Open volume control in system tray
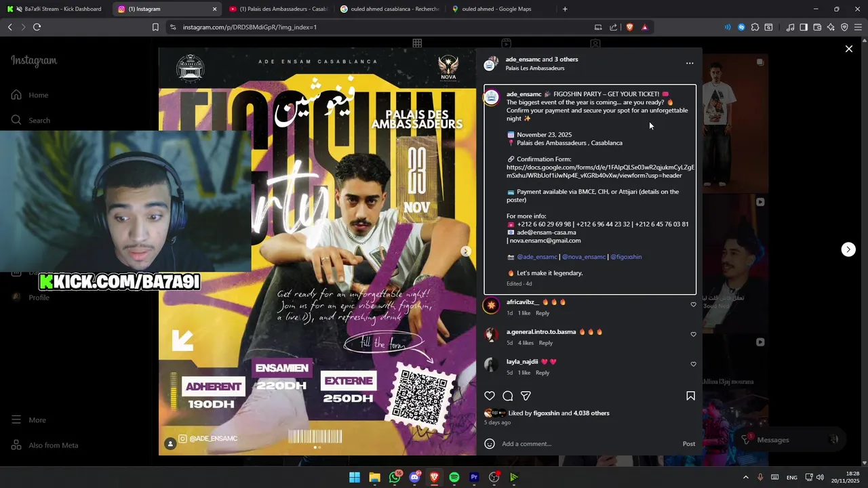Screen dimensions: 868x488 click(x=820, y=477)
